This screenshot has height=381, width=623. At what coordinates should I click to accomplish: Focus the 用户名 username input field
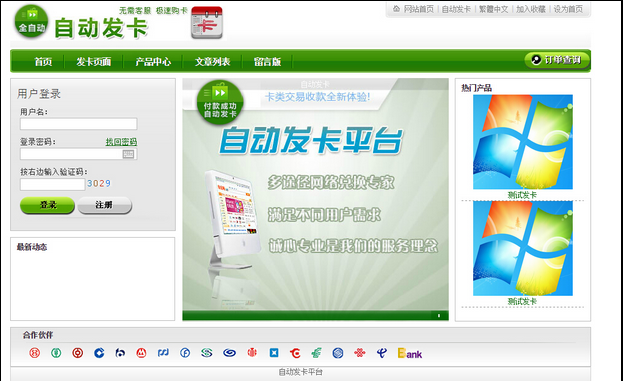(79, 124)
